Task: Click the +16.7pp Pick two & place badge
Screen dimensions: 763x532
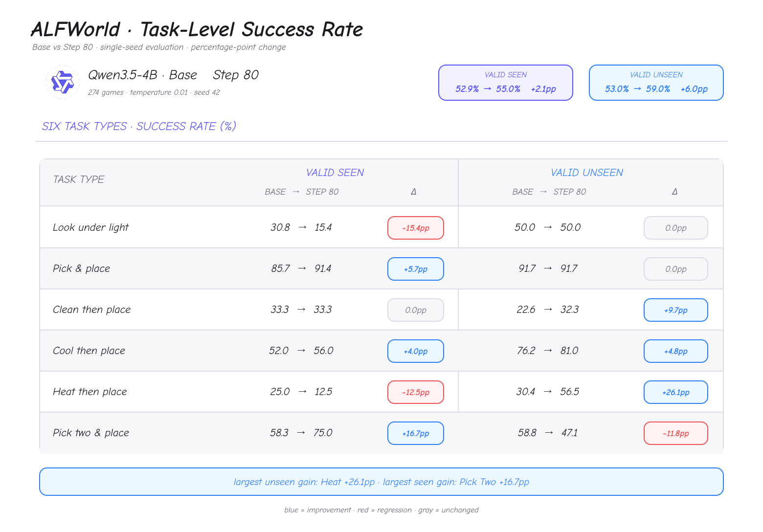Action: (416, 433)
